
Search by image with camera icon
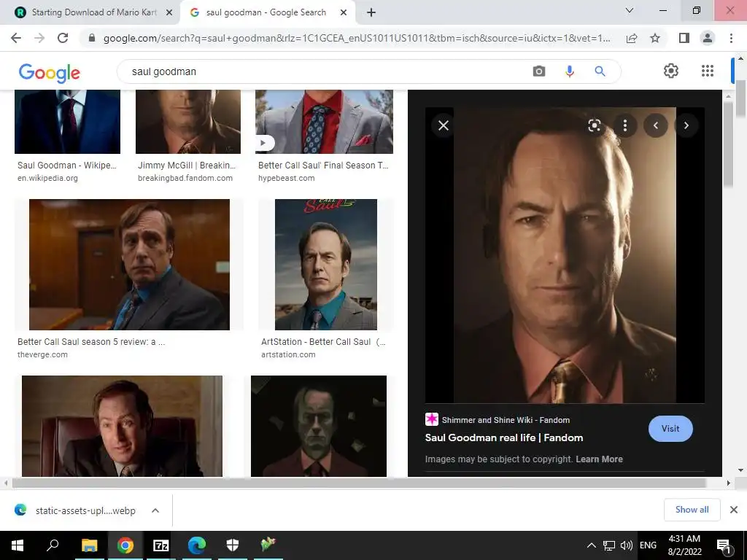pos(539,71)
